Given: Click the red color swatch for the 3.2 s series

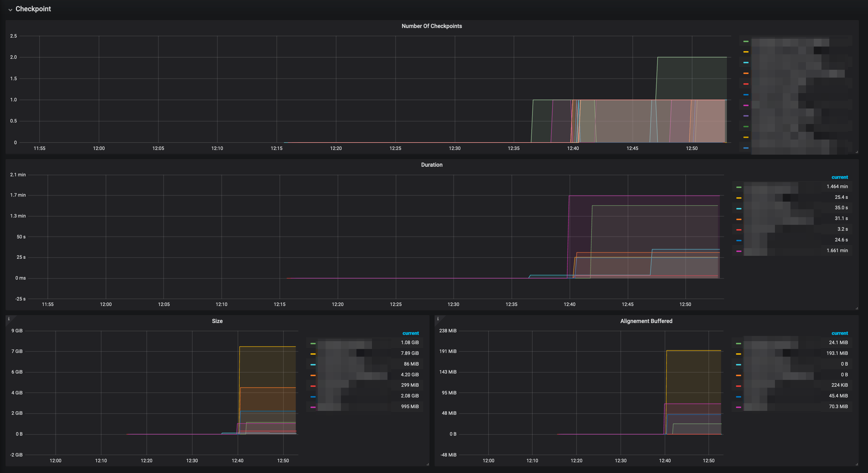Looking at the screenshot, I should point(739,230).
